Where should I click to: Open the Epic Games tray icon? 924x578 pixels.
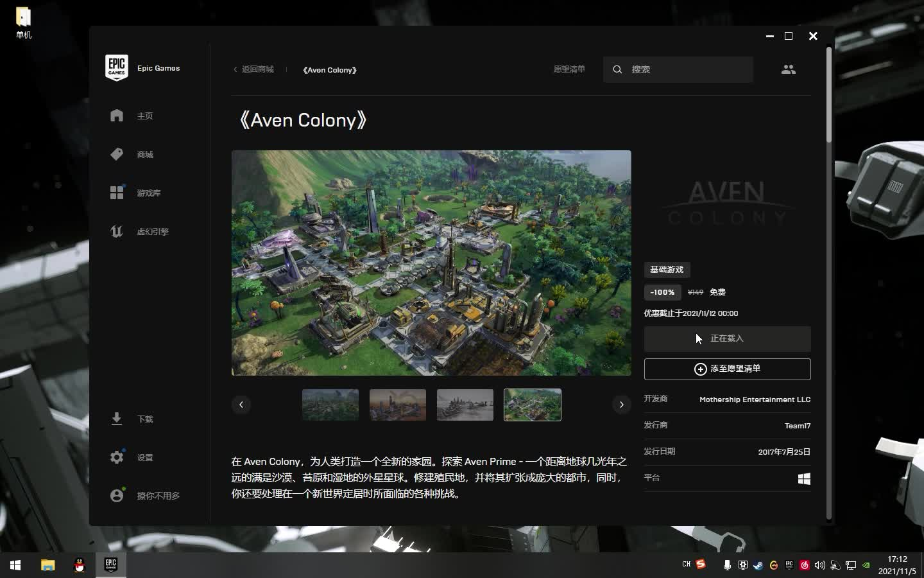789,565
